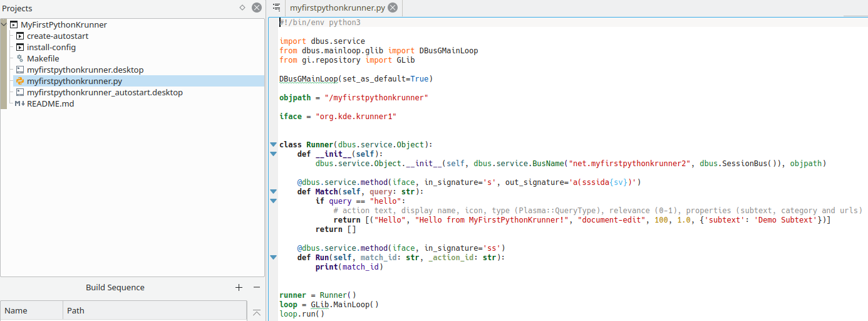868x321 pixels.
Task: Click the shebang line #!/bin/env python3
Action: (320, 23)
